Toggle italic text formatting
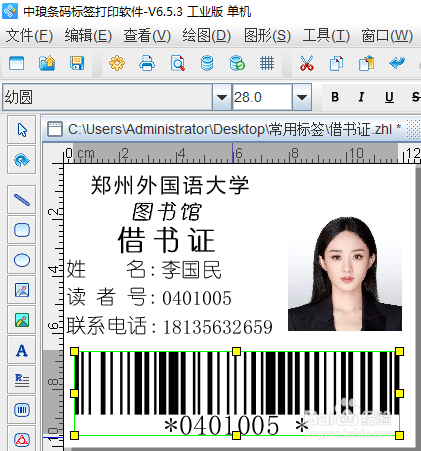 click(x=361, y=97)
